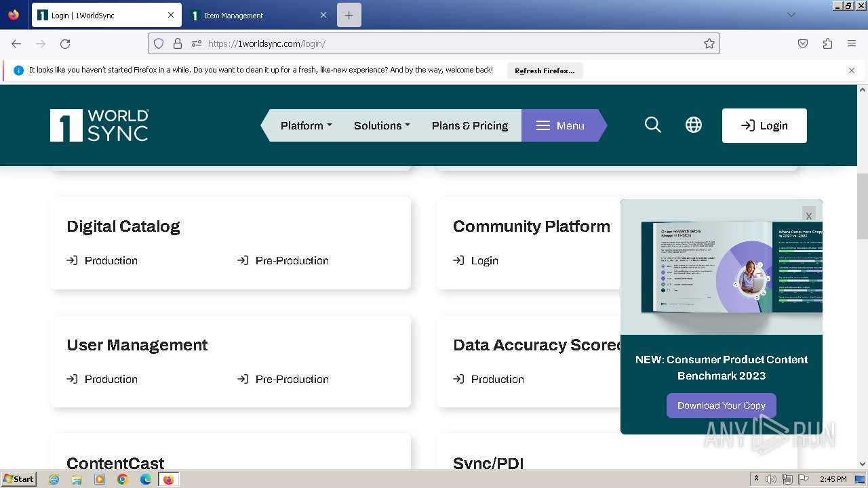Launch Internet Explorer from taskbar
This screenshot has height=488, width=868.
point(54,479)
